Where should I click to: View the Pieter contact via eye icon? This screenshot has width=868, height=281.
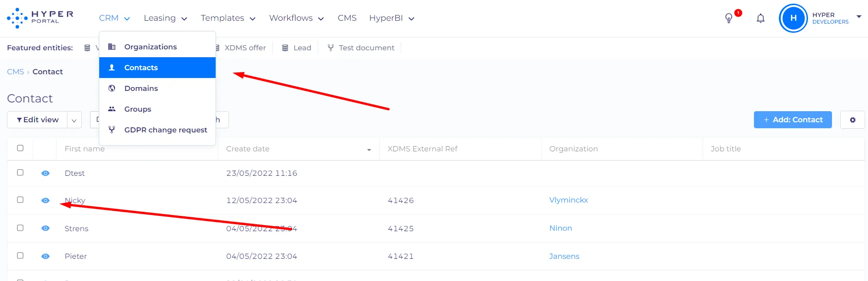(45, 257)
